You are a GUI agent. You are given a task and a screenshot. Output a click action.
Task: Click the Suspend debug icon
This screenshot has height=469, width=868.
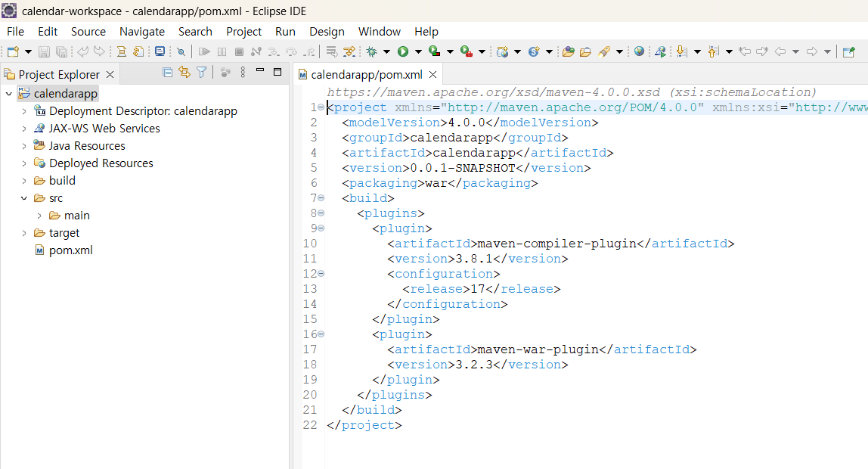click(222, 51)
